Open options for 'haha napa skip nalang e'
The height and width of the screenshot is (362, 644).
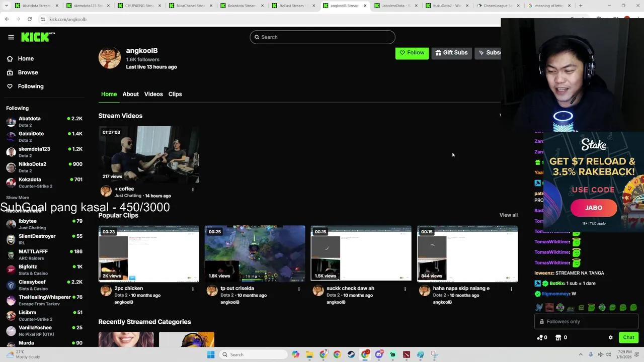coord(511,289)
